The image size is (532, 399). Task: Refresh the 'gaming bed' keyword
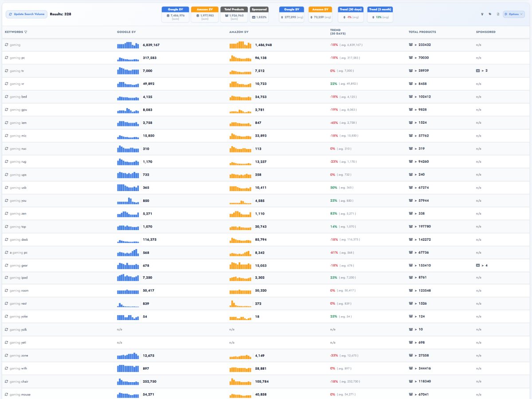tap(7, 97)
